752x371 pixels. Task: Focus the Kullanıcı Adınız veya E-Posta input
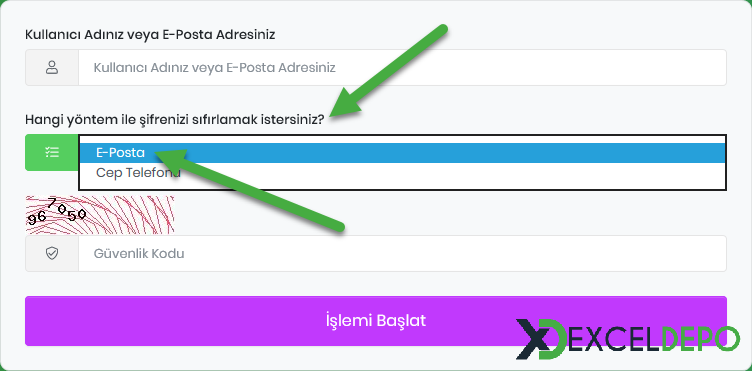(x=402, y=68)
